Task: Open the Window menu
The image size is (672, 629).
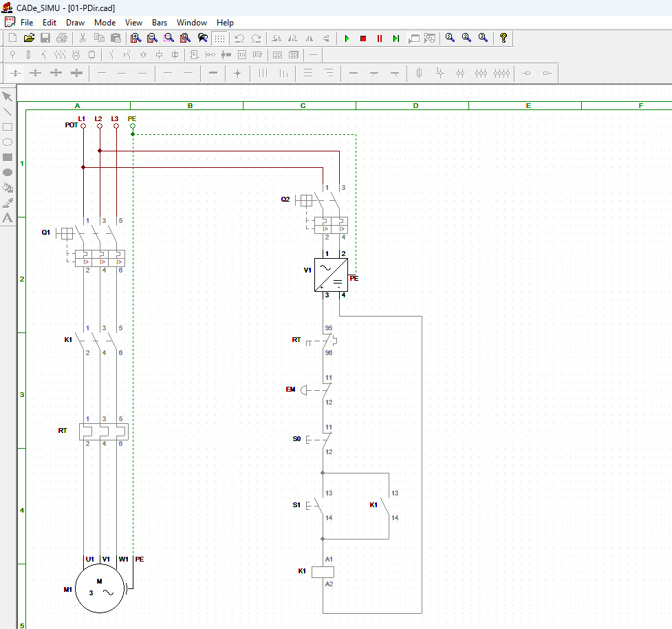Action: 192,23
